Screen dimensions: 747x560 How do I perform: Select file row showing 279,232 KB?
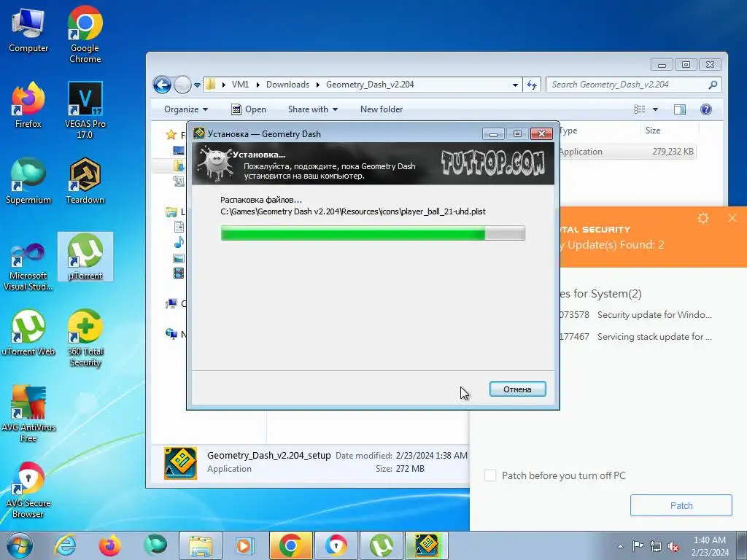(x=627, y=152)
